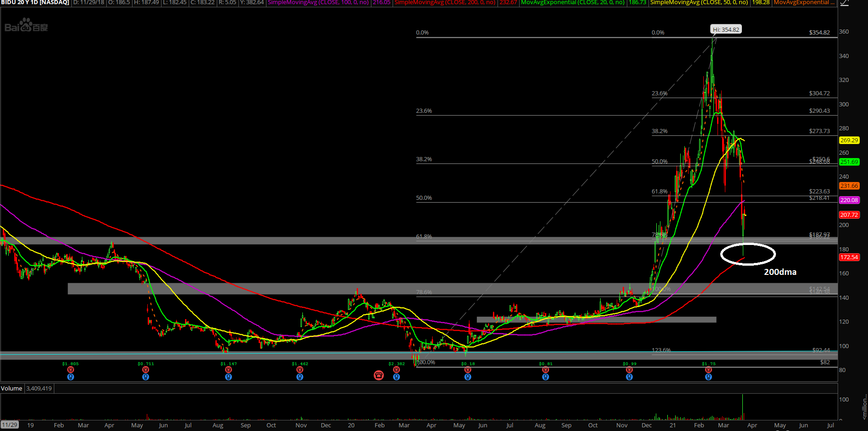This screenshot has height=431, width=868.
Task: Click the blue lightbulb icon under $0.81
Action: [545, 377]
